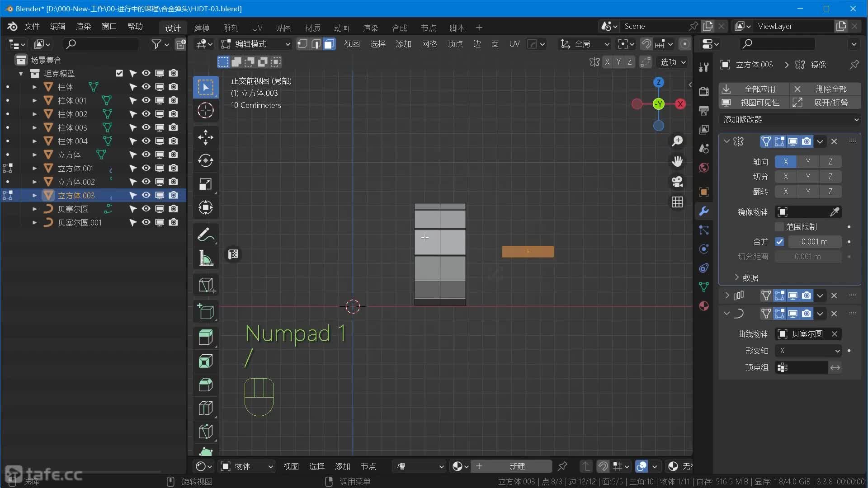Switch to the 雕刻 workspace tab
The height and width of the screenshot is (488, 868).
click(231, 28)
